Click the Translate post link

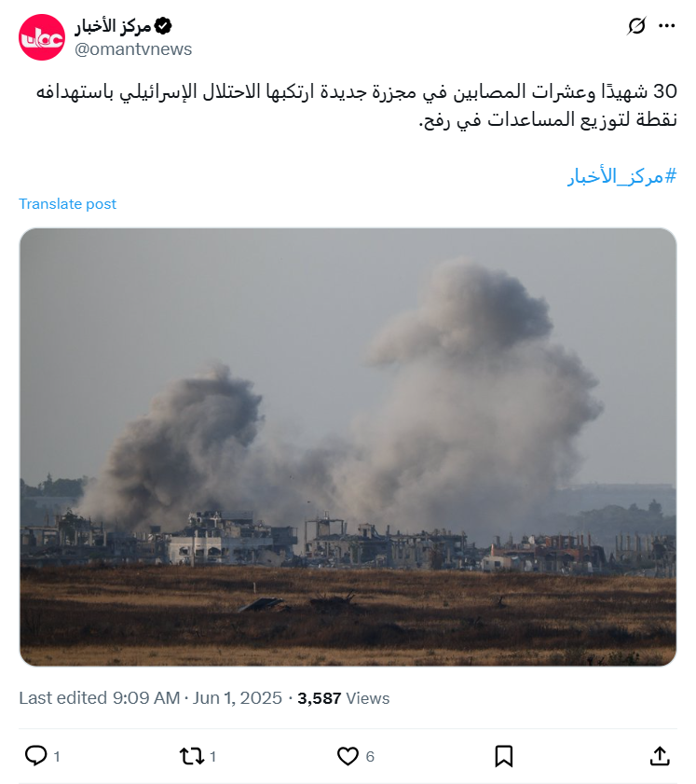point(67,204)
